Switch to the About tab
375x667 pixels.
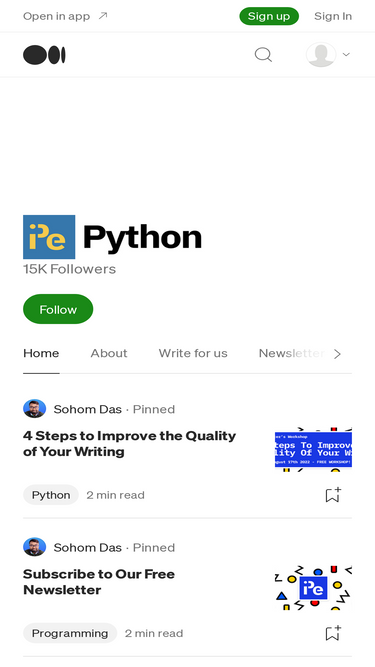pos(109,353)
